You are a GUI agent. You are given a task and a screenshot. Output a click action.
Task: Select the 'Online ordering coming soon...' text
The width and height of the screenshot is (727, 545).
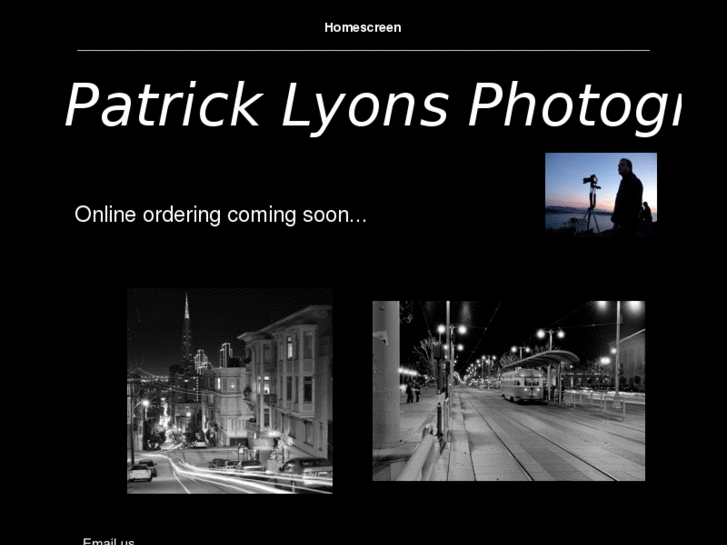point(221,215)
